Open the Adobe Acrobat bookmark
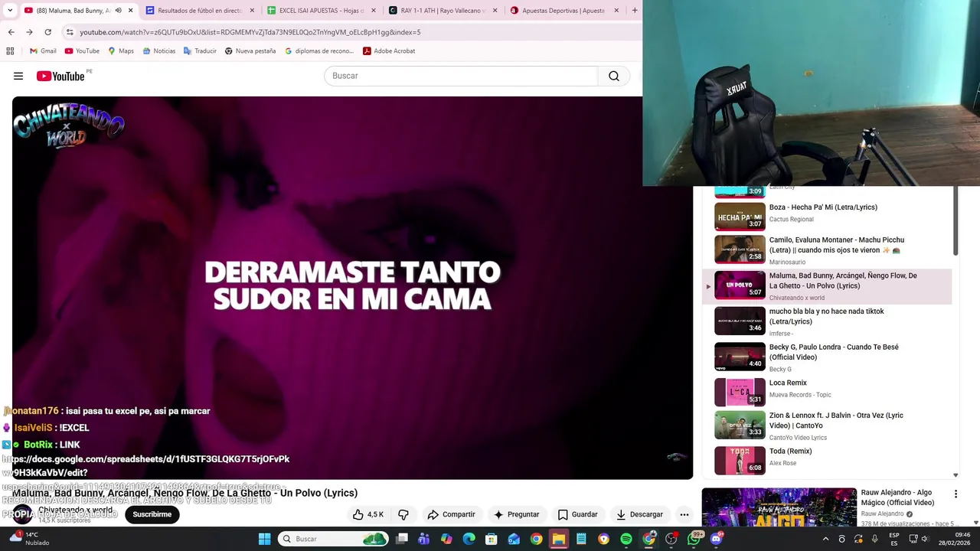980x551 pixels. pos(389,51)
